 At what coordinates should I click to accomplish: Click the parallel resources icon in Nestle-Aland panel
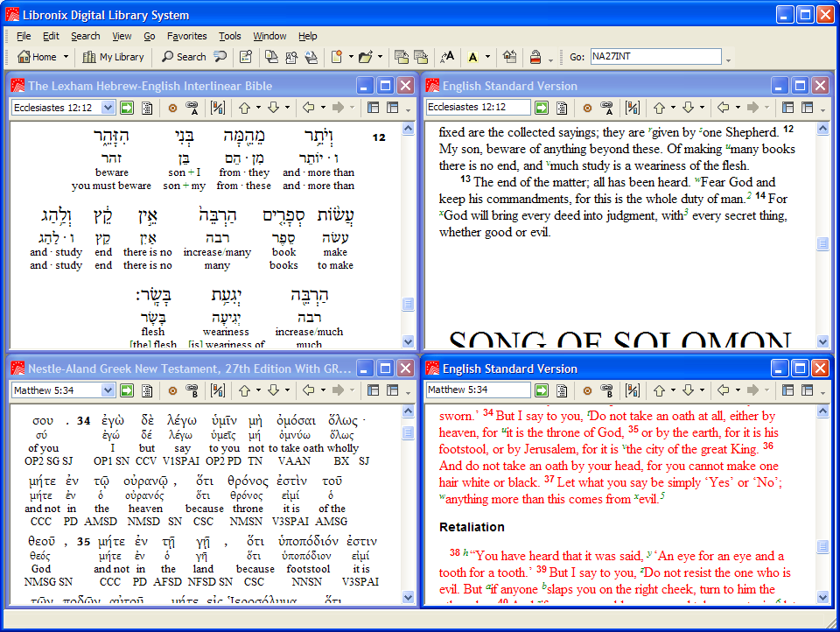(218, 390)
